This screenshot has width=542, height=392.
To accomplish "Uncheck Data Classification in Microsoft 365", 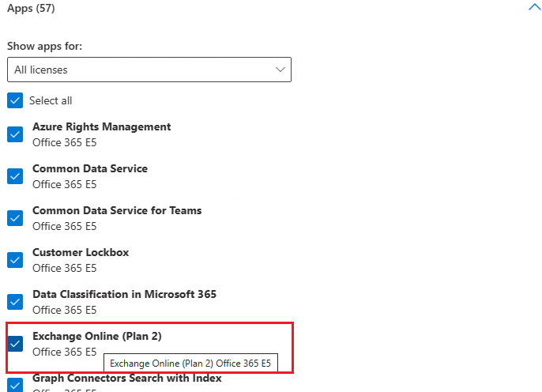I will coord(15,301).
